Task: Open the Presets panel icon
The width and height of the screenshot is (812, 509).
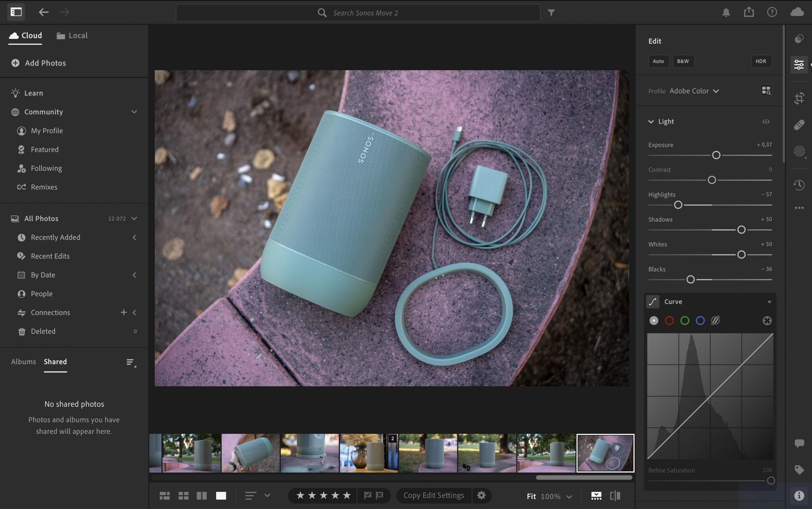Action: [x=799, y=38]
